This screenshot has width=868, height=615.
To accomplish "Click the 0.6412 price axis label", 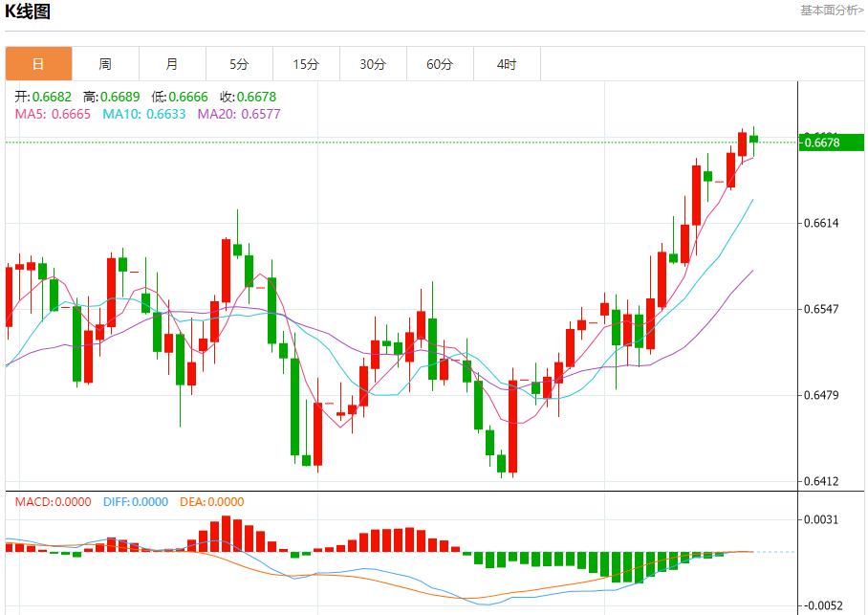I will [x=821, y=481].
